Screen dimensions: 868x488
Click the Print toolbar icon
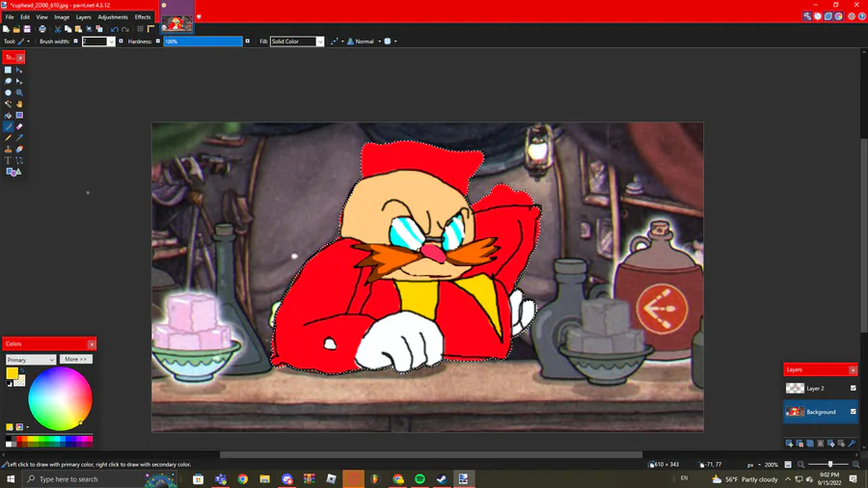click(42, 29)
